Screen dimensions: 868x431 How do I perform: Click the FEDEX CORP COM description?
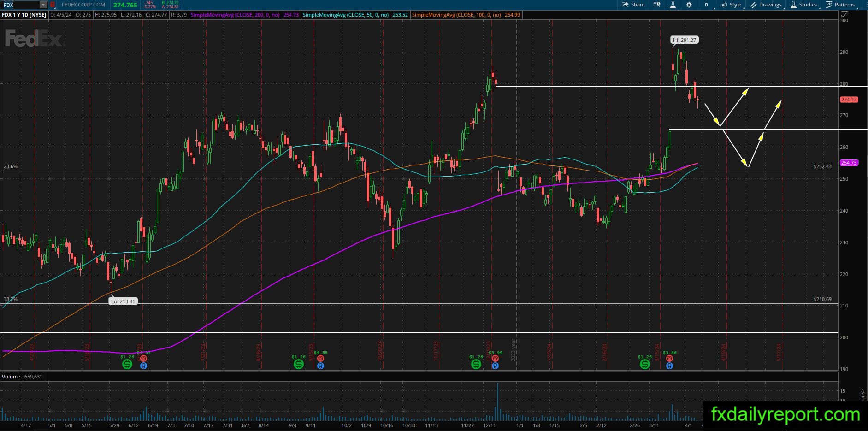[x=83, y=5]
